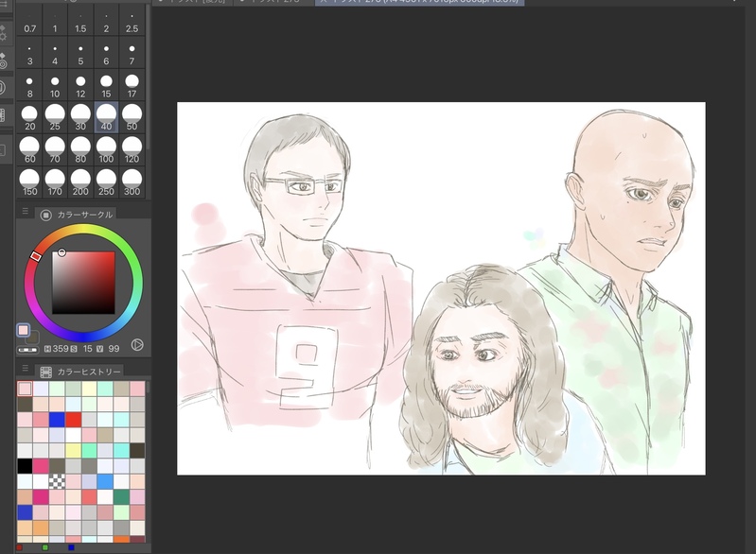Select the 150 brush size preset
Viewport: 756px width, 554px height.
click(29, 182)
